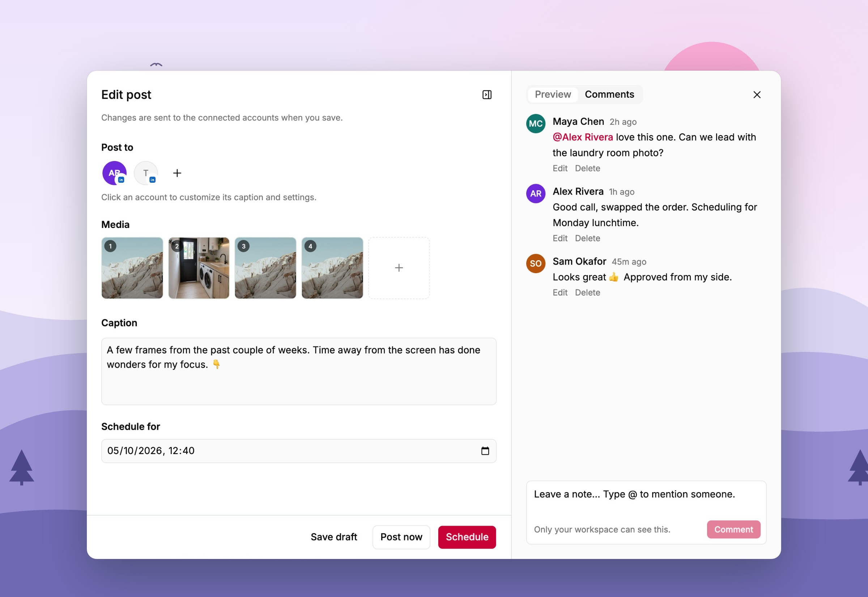Click the "Edit post" heading
Viewport: 868px width, 597px height.
pyautogui.click(x=126, y=95)
